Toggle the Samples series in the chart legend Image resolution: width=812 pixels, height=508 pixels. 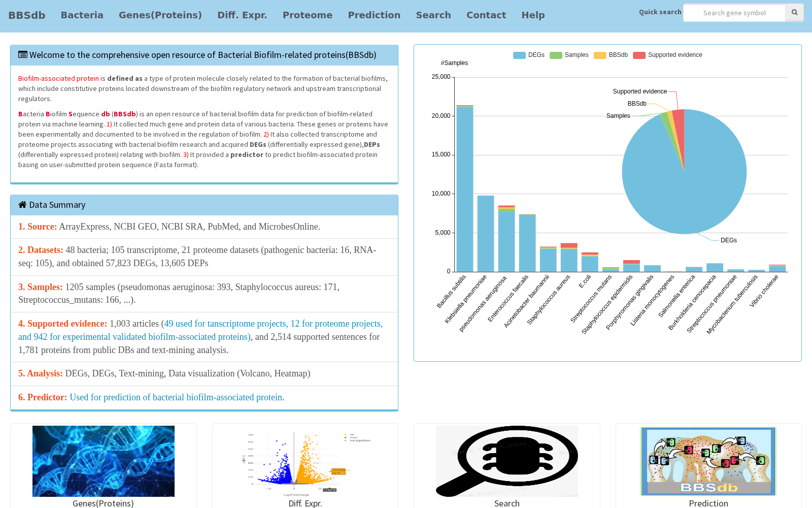pos(569,55)
